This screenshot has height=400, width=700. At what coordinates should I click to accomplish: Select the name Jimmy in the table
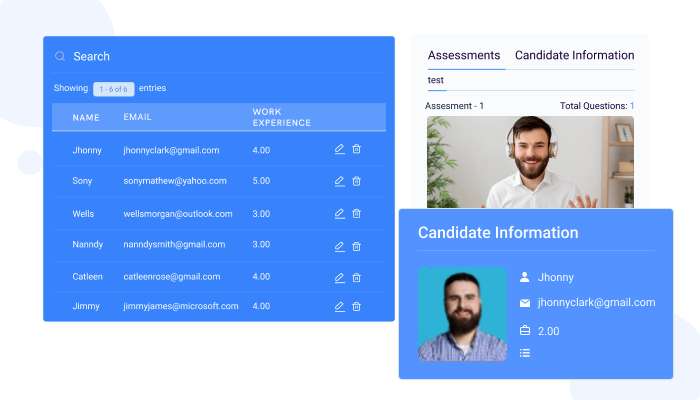[x=86, y=306]
